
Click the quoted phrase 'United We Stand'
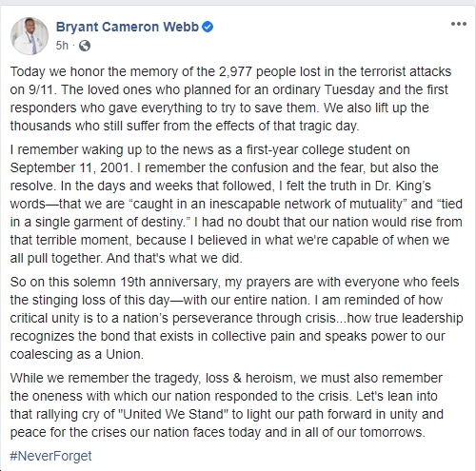pyautogui.click(x=173, y=414)
